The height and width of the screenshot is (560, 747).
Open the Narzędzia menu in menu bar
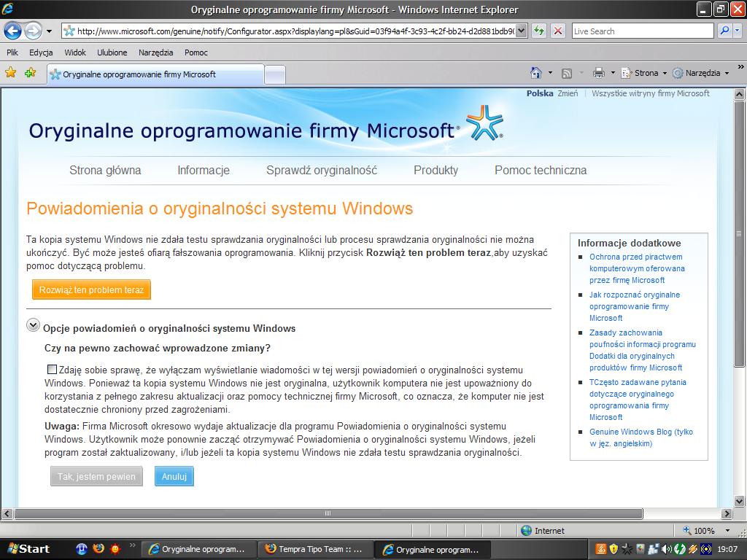click(x=156, y=52)
